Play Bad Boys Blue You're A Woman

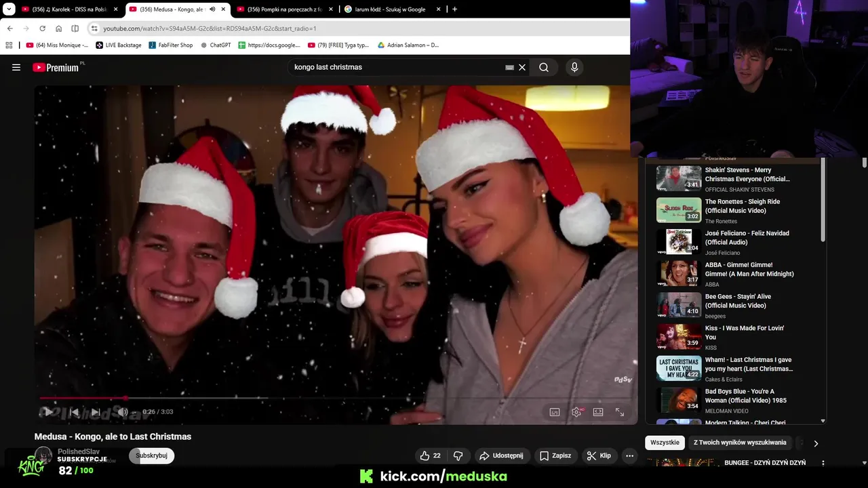[736, 400]
